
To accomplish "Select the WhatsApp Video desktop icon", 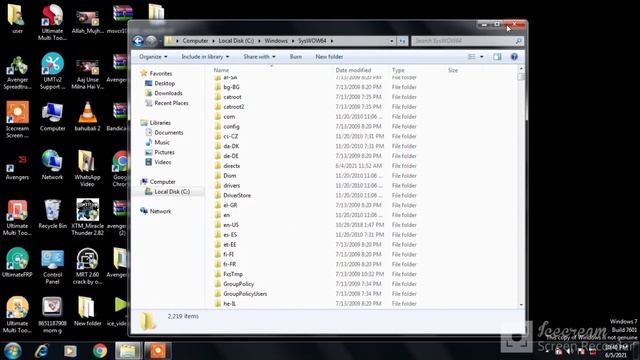I will (87, 169).
